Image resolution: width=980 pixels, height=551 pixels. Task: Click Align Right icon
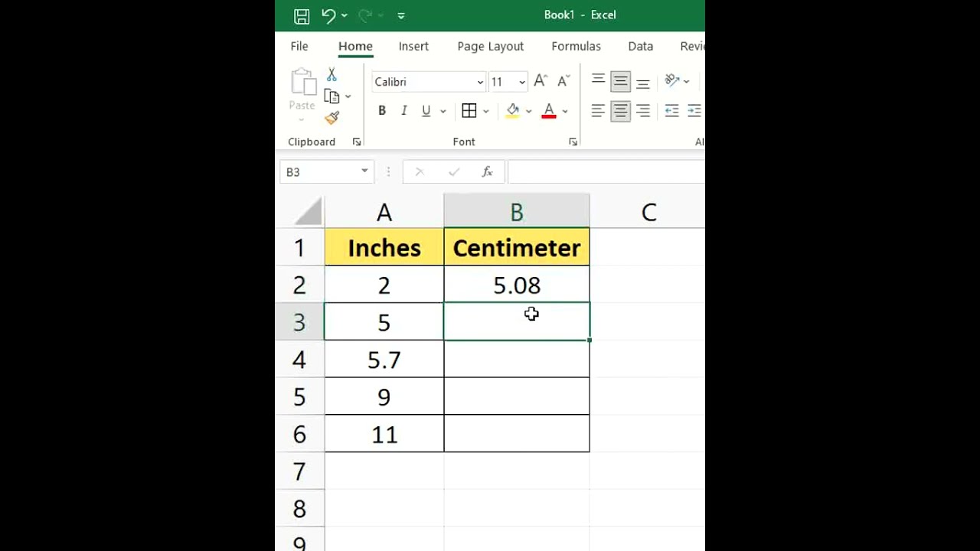(x=643, y=111)
